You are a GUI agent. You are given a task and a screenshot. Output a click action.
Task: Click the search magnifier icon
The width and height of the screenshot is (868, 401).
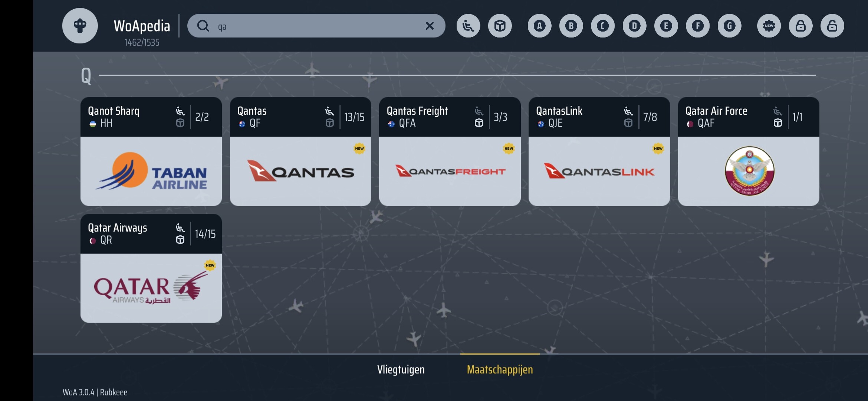click(x=203, y=26)
